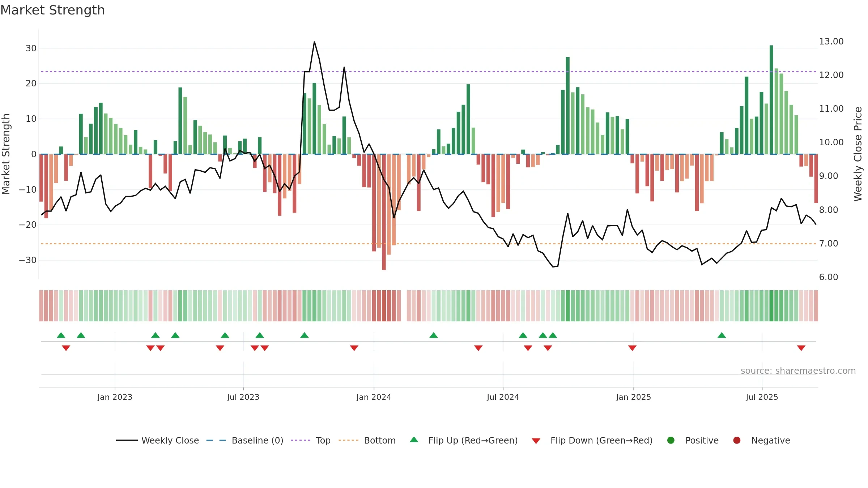Image resolution: width=868 pixels, height=488 pixels.
Task: Click the red flip-down triangle just before Jan 2024
Action: [x=354, y=348]
